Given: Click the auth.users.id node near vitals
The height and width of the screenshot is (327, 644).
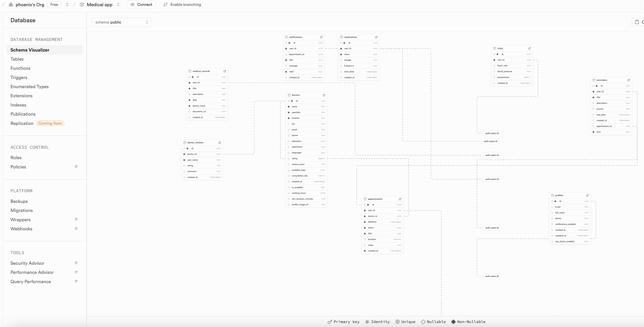Looking at the screenshot, I should point(492,133).
